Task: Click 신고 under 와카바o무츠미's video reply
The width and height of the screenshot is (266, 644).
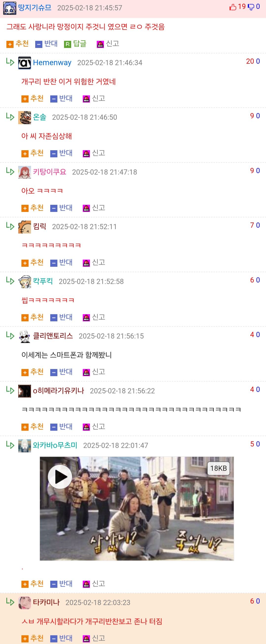Action: pyautogui.click(x=94, y=584)
